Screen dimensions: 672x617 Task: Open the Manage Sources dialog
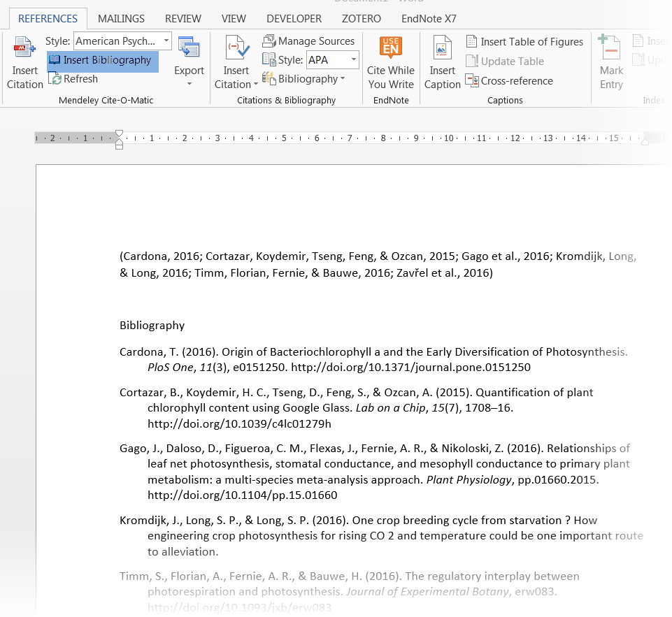pos(309,41)
